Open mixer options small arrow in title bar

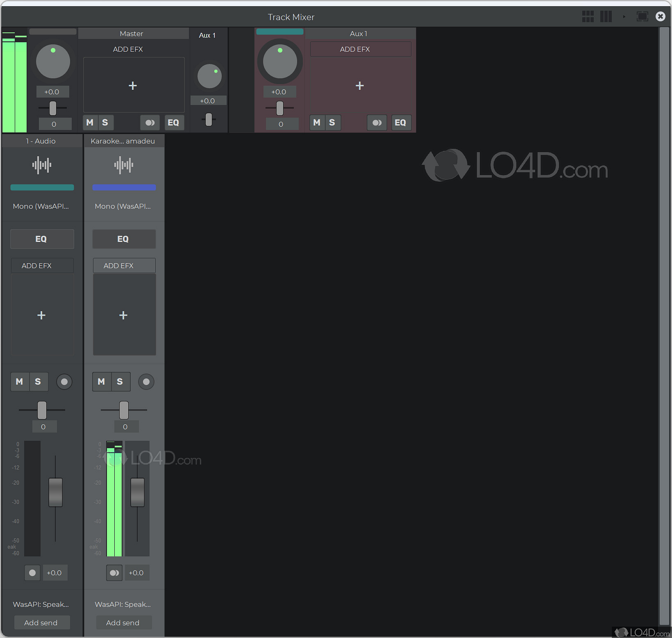point(624,17)
